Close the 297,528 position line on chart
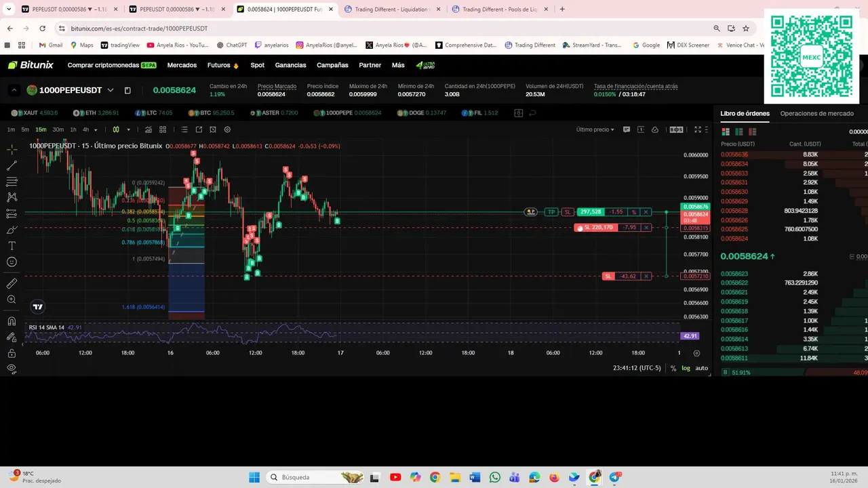The height and width of the screenshot is (488, 868). click(646, 212)
